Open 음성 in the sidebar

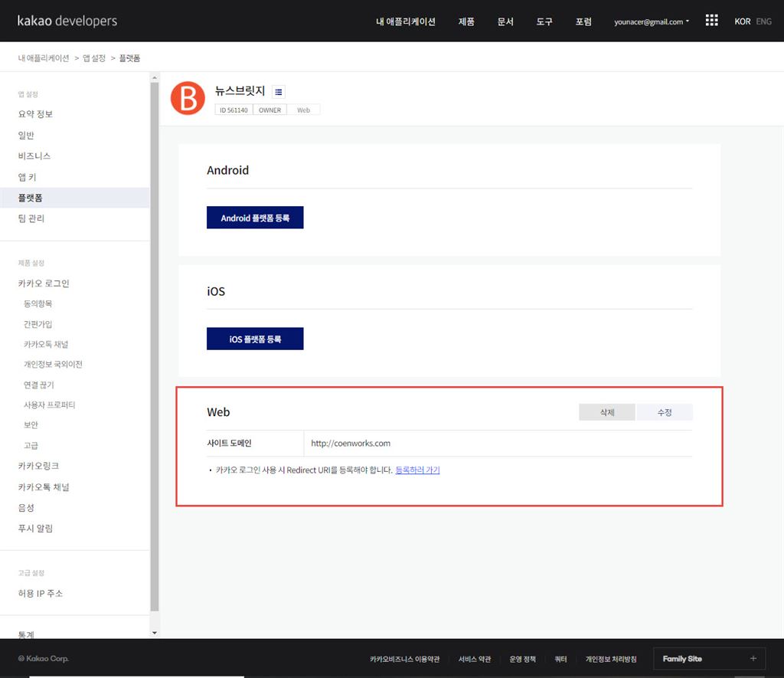26,508
